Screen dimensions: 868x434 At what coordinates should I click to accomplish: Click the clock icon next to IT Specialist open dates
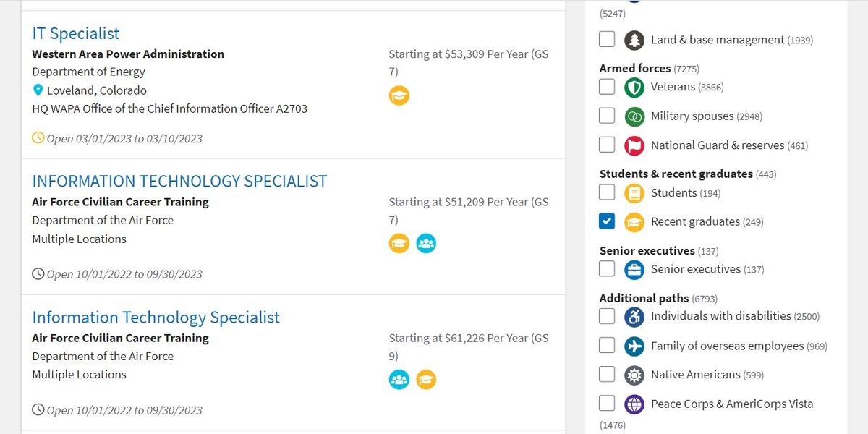pos(38,137)
